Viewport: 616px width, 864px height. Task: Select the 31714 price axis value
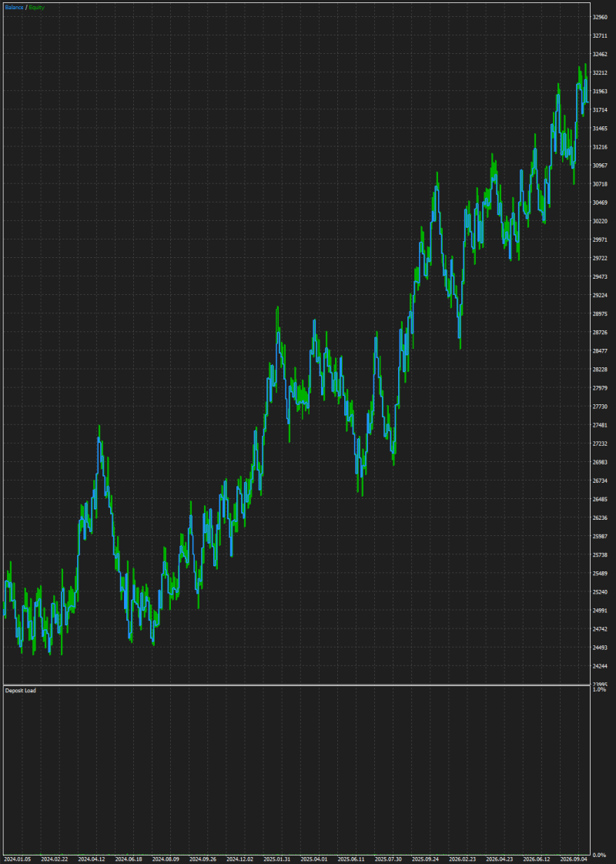click(600, 109)
